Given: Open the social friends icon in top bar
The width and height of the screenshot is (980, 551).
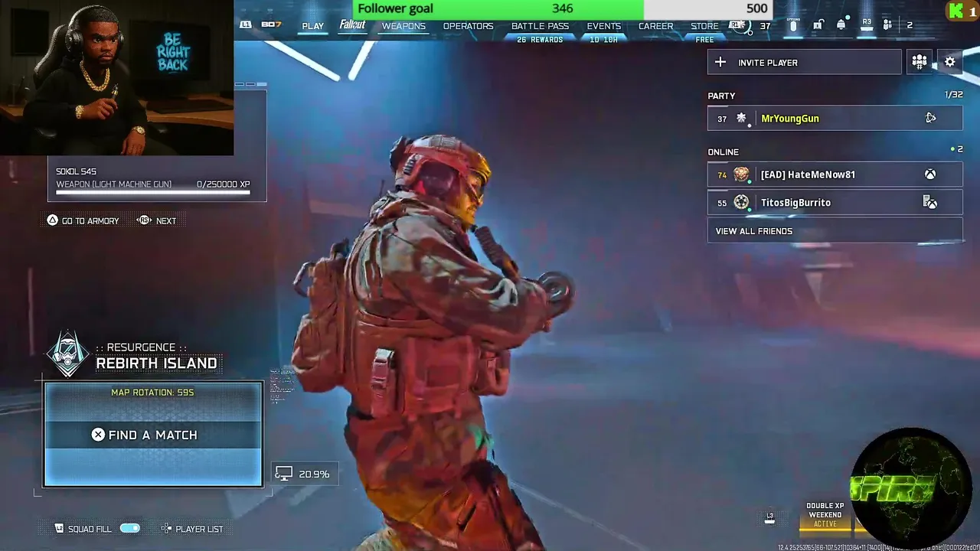Looking at the screenshot, I should pyautogui.click(x=887, y=25).
